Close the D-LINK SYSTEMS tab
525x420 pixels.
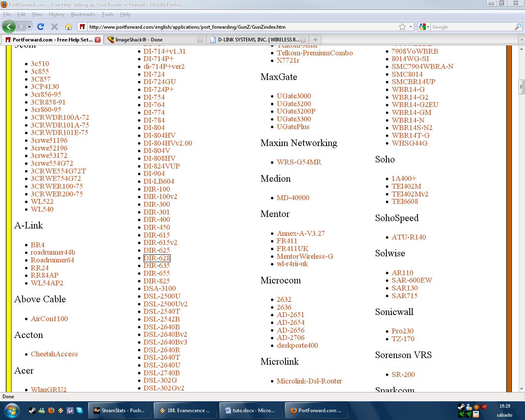click(x=303, y=40)
